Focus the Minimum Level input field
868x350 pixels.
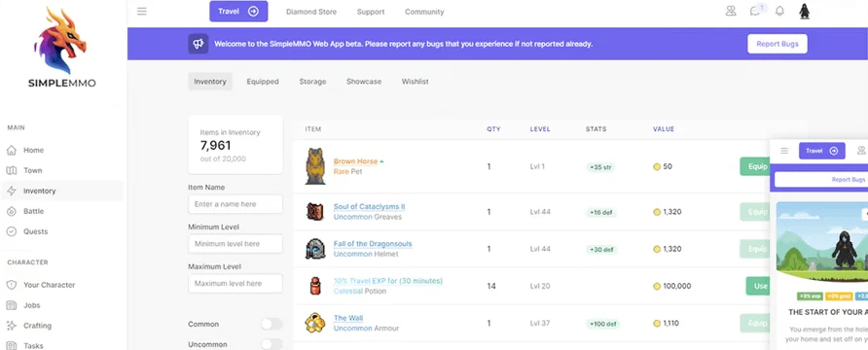235,244
